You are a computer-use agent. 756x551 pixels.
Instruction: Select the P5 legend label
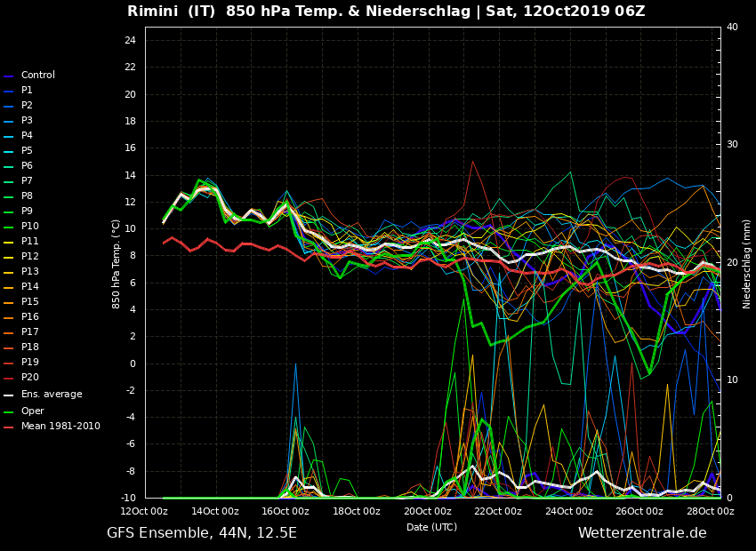click(x=27, y=151)
